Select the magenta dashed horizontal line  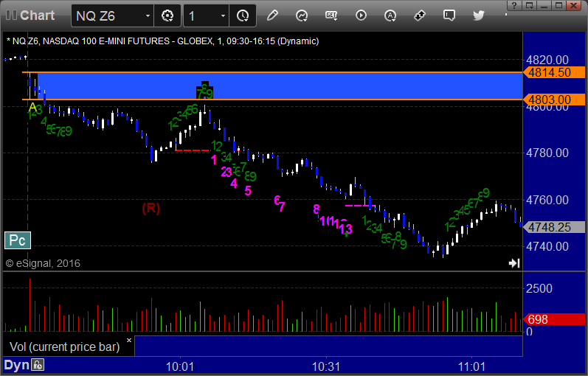point(360,206)
